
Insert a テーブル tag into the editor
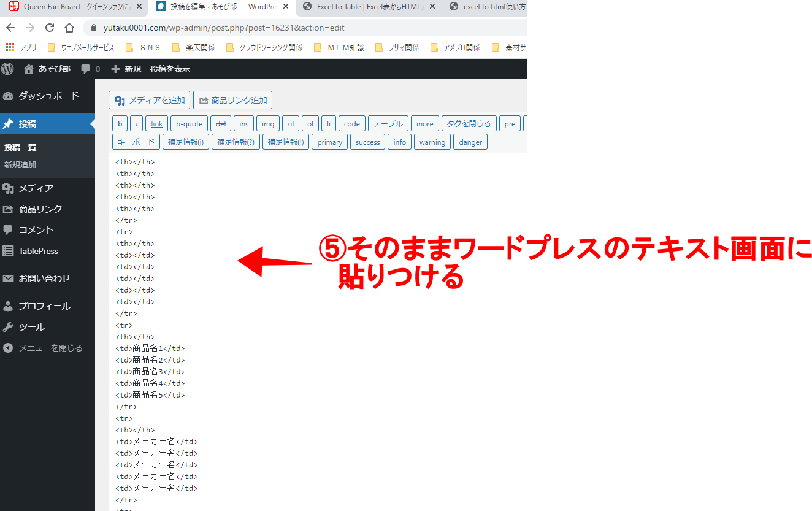point(388,123)
